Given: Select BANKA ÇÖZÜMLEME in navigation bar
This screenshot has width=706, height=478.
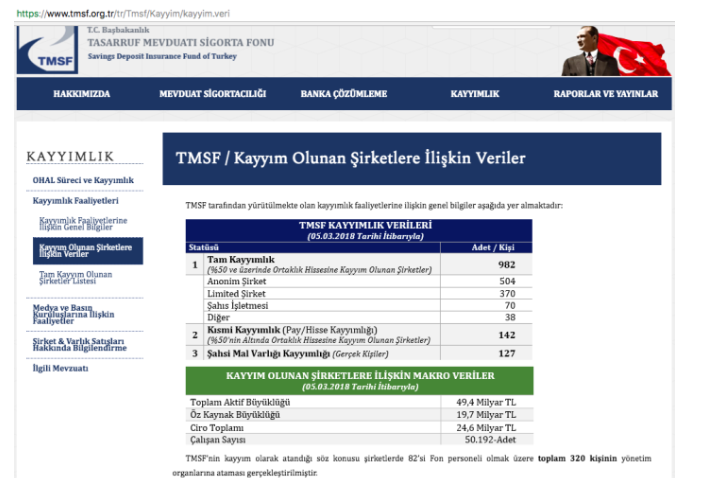Looking at the screenshot, I should [x=343, y=94].
